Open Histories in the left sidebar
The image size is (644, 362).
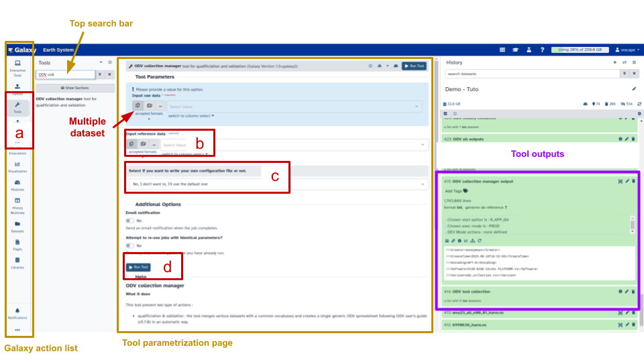[17, 184]
